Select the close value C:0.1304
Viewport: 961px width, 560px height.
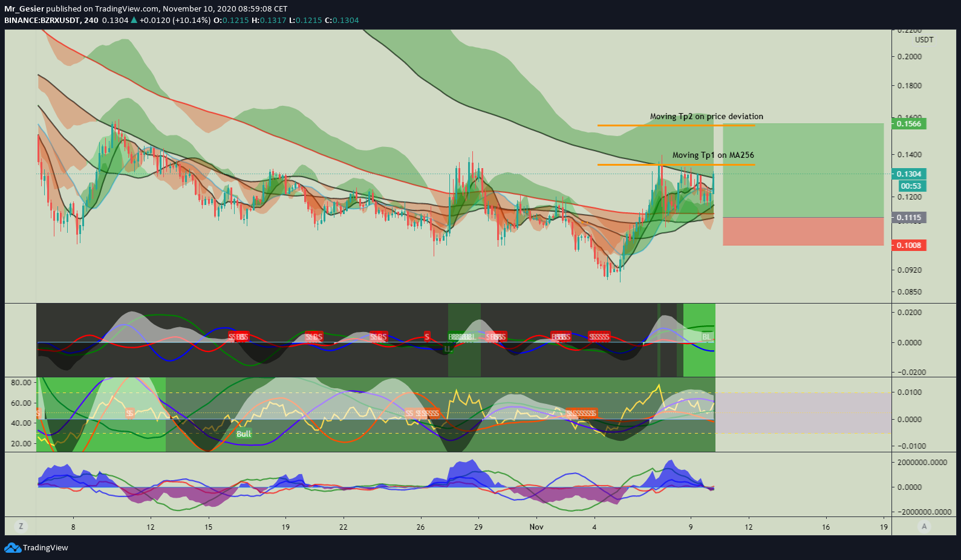tap(342, 20)
